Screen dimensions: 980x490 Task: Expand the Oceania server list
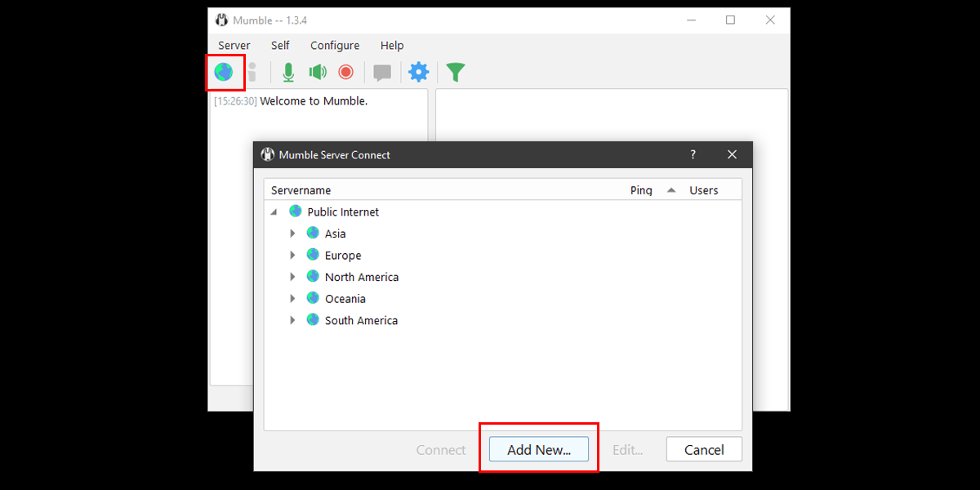(x=292, y=298)
